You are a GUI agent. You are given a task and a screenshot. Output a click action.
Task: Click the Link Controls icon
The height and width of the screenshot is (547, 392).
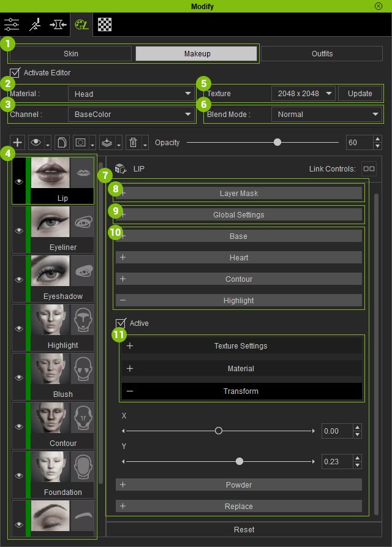point(369,168)
